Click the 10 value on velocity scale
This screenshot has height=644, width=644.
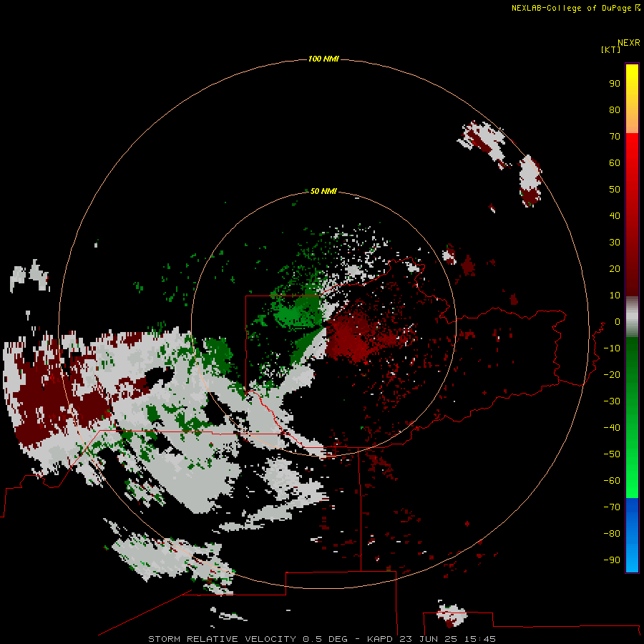click(x=615, y=296)
